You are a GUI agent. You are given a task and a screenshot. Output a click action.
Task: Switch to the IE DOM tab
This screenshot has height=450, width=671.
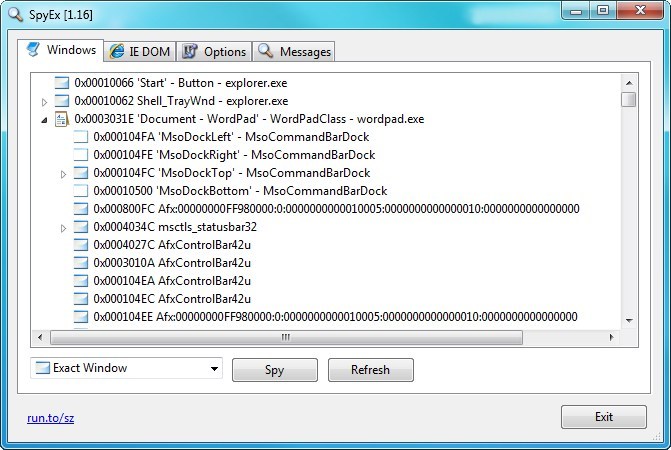(138, 51)
